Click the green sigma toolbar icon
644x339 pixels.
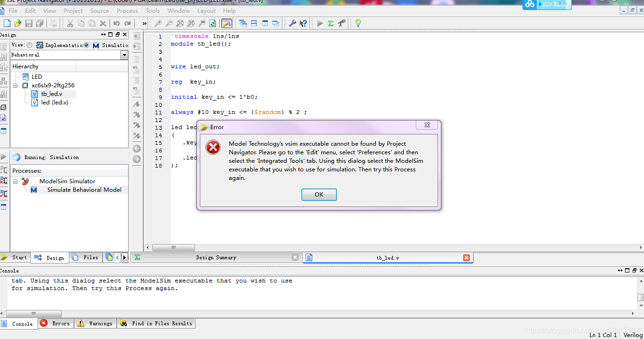pyautogui.click(x=331, y=23)
